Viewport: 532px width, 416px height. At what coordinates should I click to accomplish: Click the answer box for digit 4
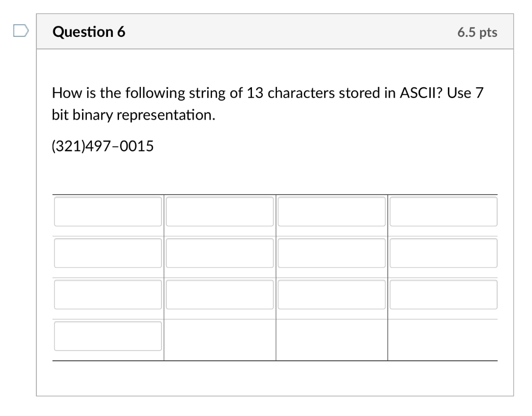tap(220, 253)
